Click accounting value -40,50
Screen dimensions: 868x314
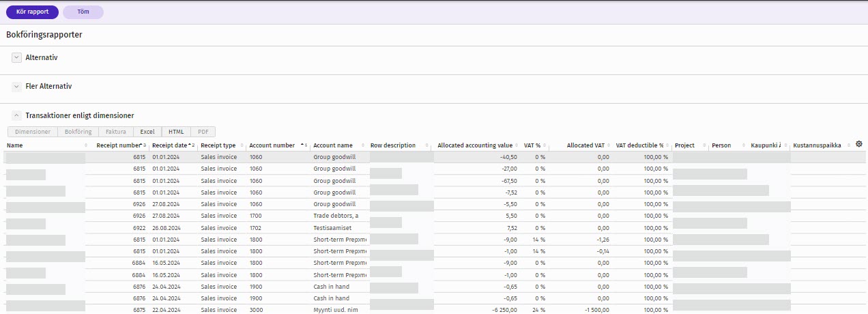pos(508,157)
